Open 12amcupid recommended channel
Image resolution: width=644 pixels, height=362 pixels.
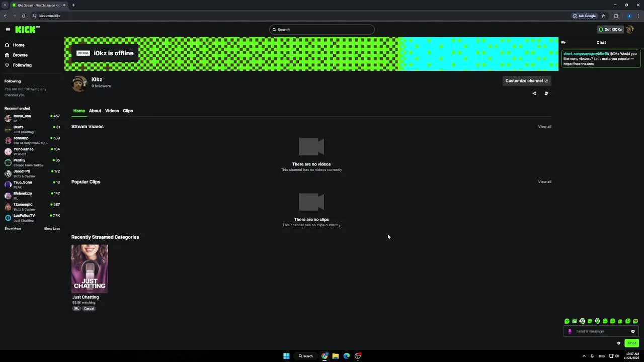click(x=32, y=207)
